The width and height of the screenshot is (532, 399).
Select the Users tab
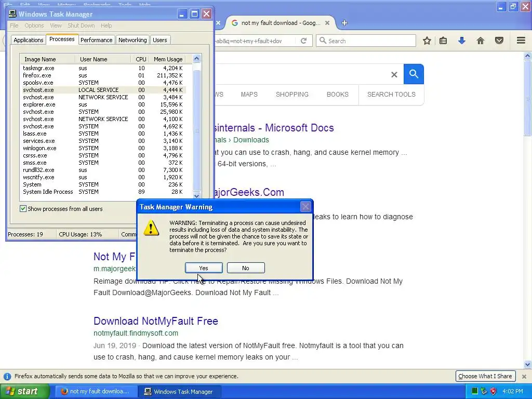(160, 39)
